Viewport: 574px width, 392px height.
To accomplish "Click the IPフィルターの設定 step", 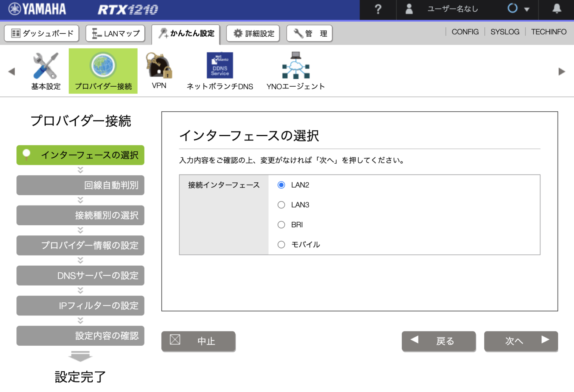I will [x=80, y=306].
